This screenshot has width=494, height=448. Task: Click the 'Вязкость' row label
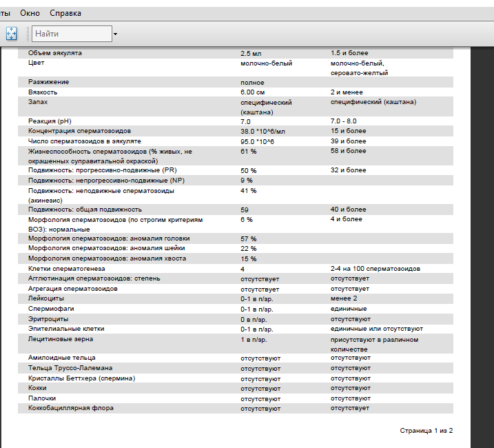coord(43,92)
